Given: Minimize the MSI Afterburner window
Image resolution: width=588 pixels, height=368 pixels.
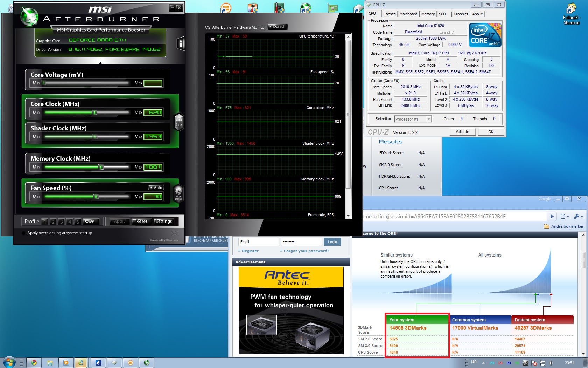Looking at the screenshot, I should [x=172, y=7].
